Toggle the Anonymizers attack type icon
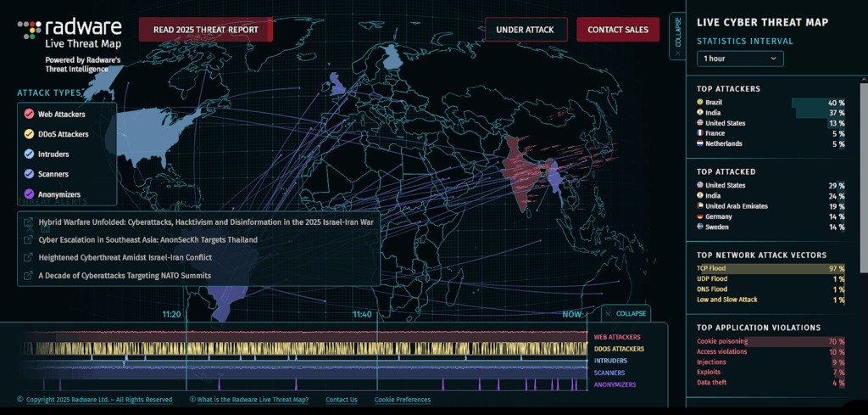The width and height of the screenshot is (868, 415). (29, 194)
